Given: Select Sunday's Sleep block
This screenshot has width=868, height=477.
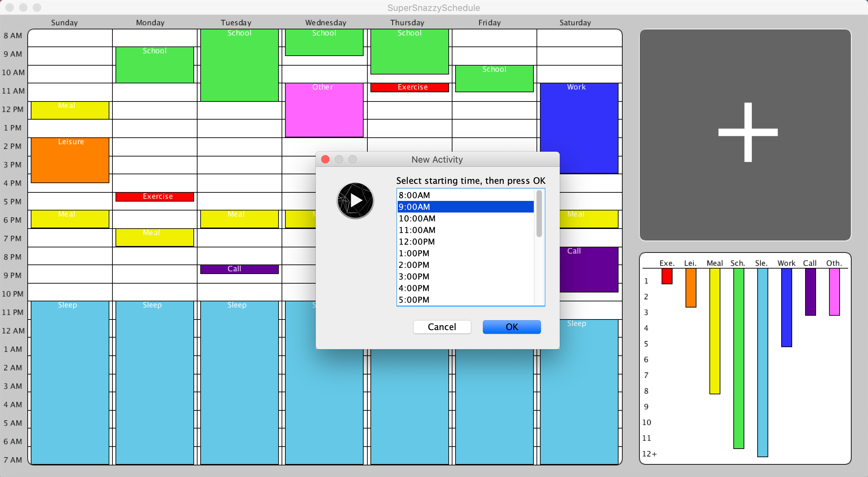Looking at the screenshot, I should (70, 383).
